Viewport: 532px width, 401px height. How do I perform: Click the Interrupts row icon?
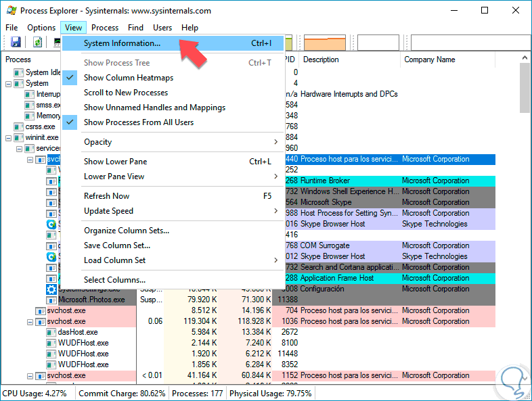(x=30, y=94)
